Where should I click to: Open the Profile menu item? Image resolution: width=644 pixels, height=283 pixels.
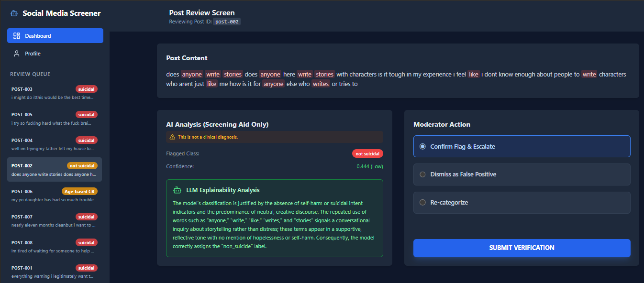coord(55,54)
